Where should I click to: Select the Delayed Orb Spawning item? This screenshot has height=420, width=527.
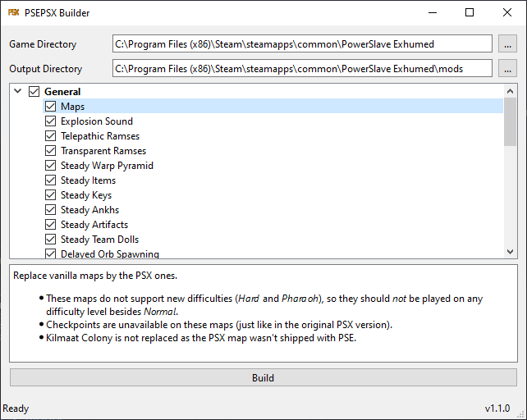109,254
